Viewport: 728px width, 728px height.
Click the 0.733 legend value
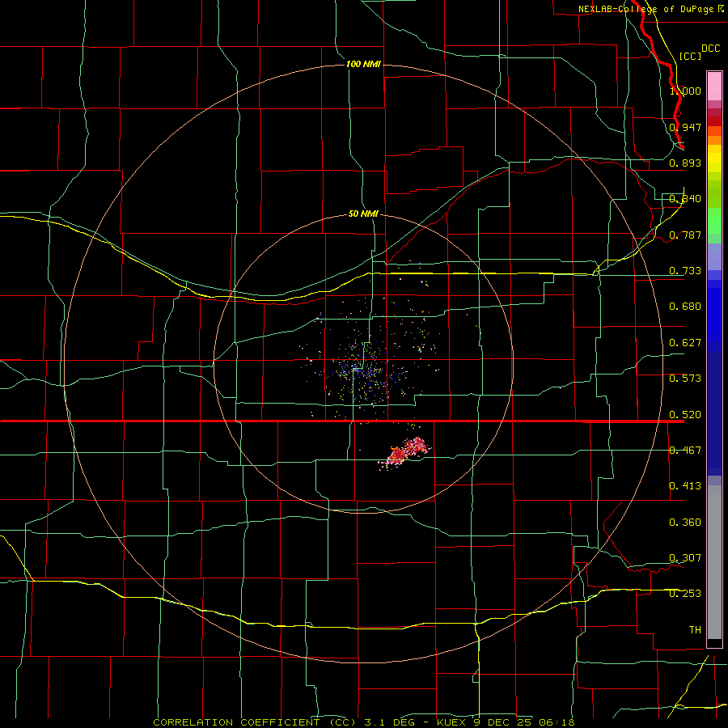[x=685, y=271]
